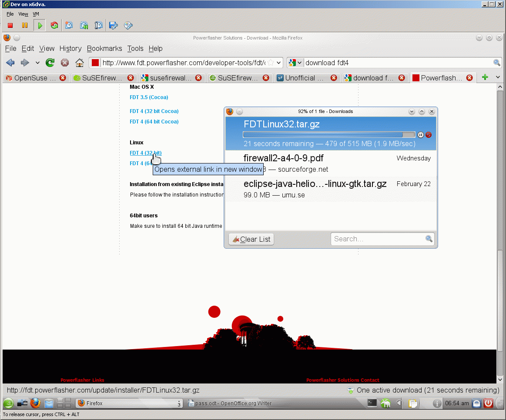This screenshot has width=506, height=420.
Task: Pause the virtual machine
Action: click(25, 26)
